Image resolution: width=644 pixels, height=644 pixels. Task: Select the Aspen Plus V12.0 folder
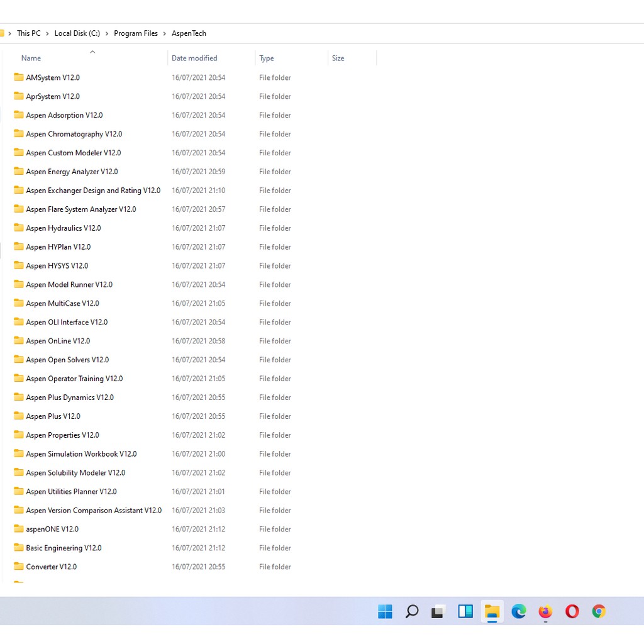(x=53, y=416)
